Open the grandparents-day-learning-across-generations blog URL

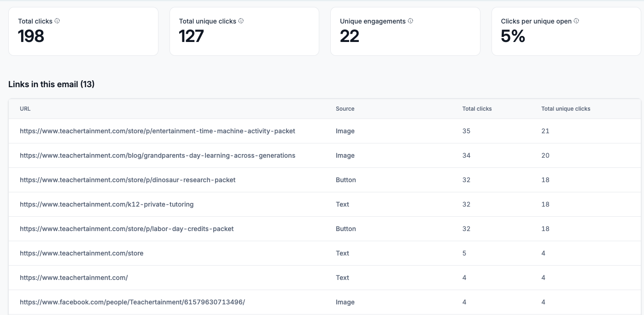point(158,155)
